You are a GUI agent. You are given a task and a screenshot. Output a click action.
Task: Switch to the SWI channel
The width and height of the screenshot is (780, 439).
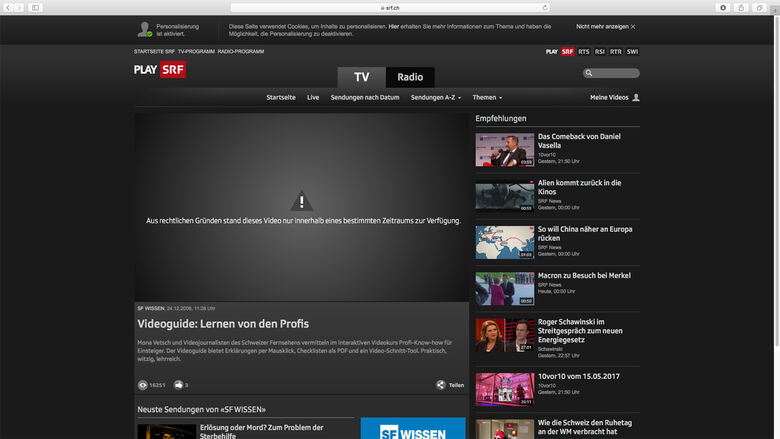point(632,52)
